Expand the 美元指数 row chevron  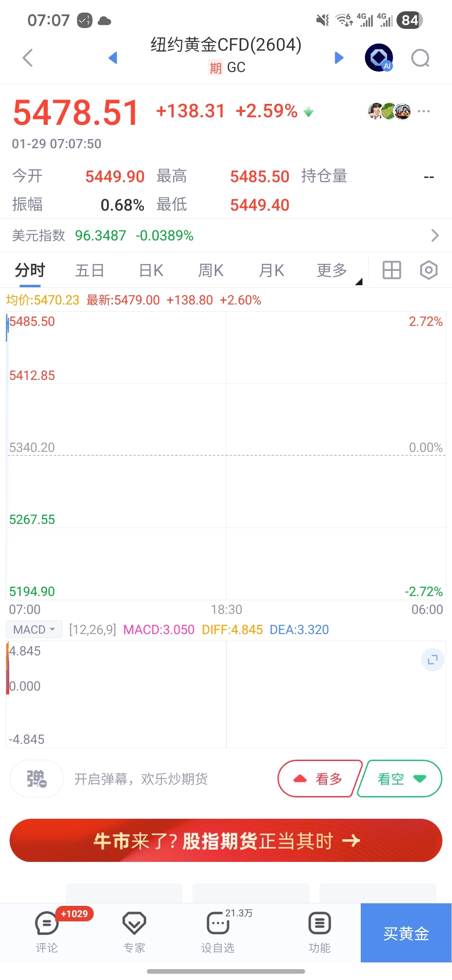[435, 235]
